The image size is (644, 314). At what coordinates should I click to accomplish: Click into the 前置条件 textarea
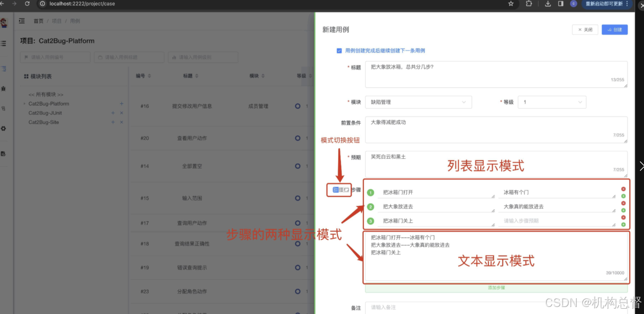[x=496, y=130]
